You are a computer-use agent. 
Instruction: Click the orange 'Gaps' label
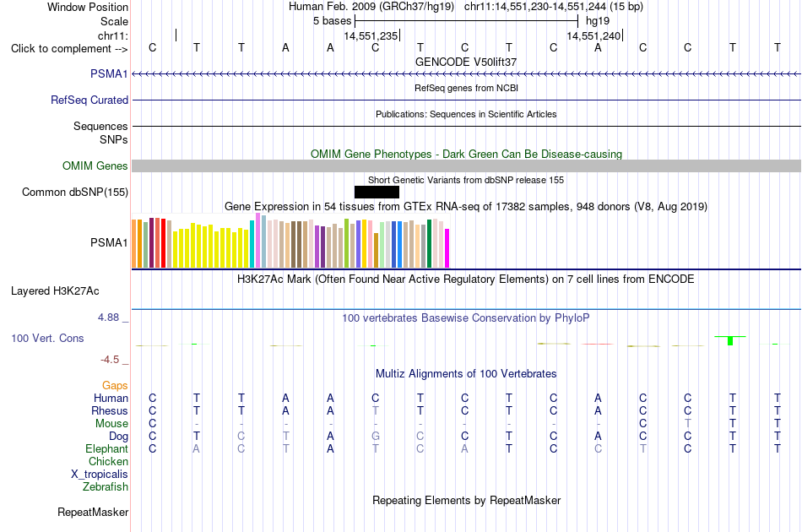(115, 386)
